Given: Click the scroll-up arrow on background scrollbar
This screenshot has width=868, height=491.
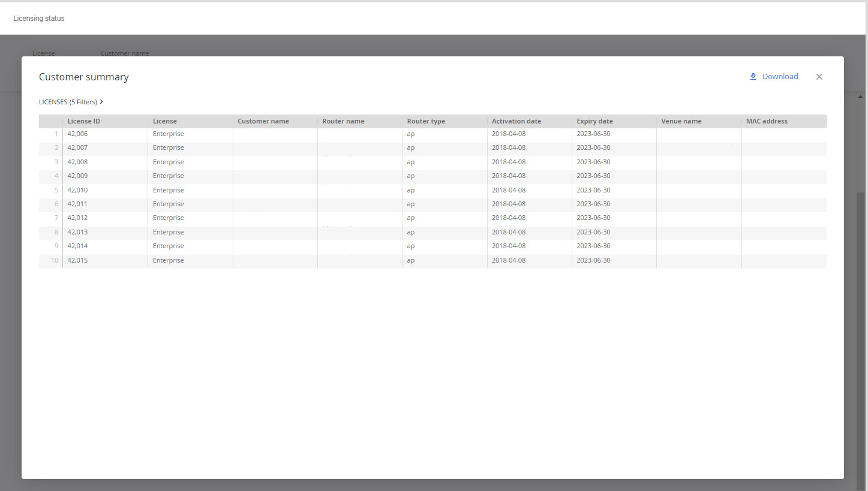Looking at the screenshot, I should (x=861, y=97).
